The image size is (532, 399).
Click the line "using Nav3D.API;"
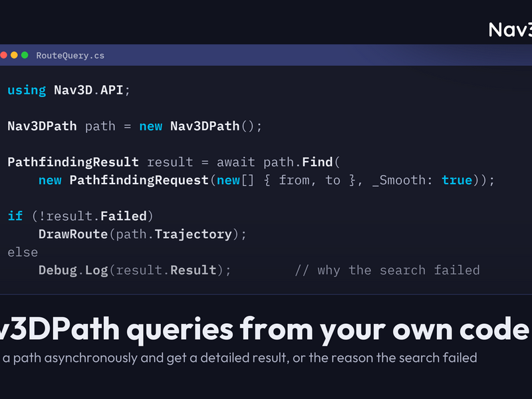pos(69,90)
